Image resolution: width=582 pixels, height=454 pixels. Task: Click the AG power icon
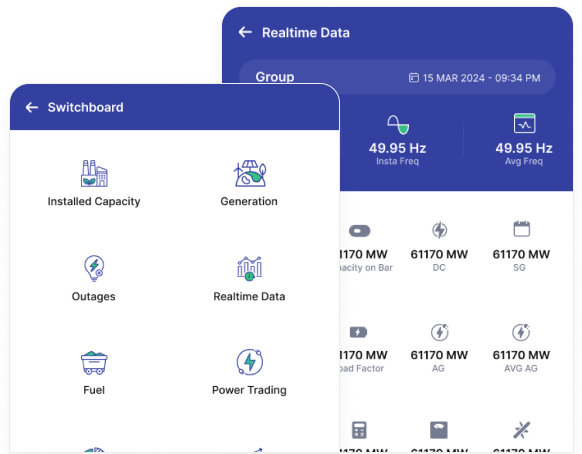coord(439,332)
